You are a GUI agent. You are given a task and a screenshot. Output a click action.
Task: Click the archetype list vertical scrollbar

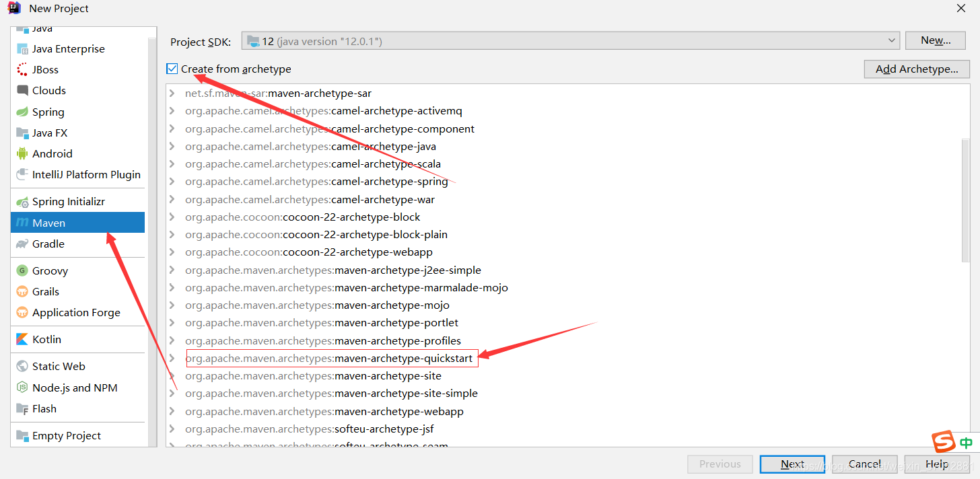point(965,200)
